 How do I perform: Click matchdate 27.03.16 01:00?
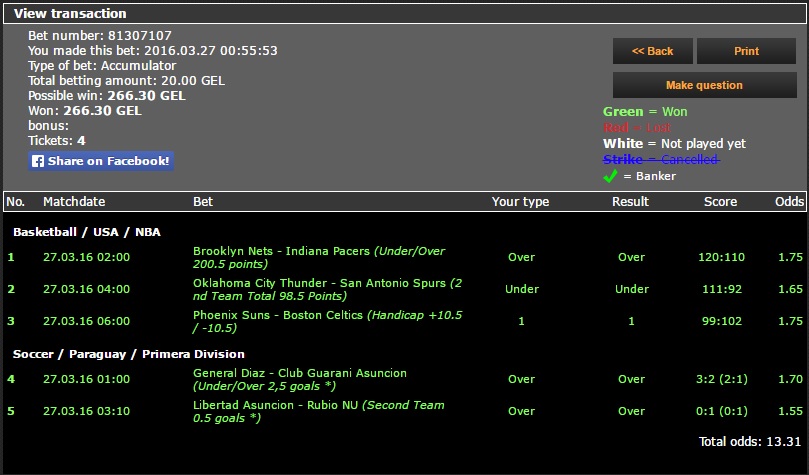tap(86, 380)
